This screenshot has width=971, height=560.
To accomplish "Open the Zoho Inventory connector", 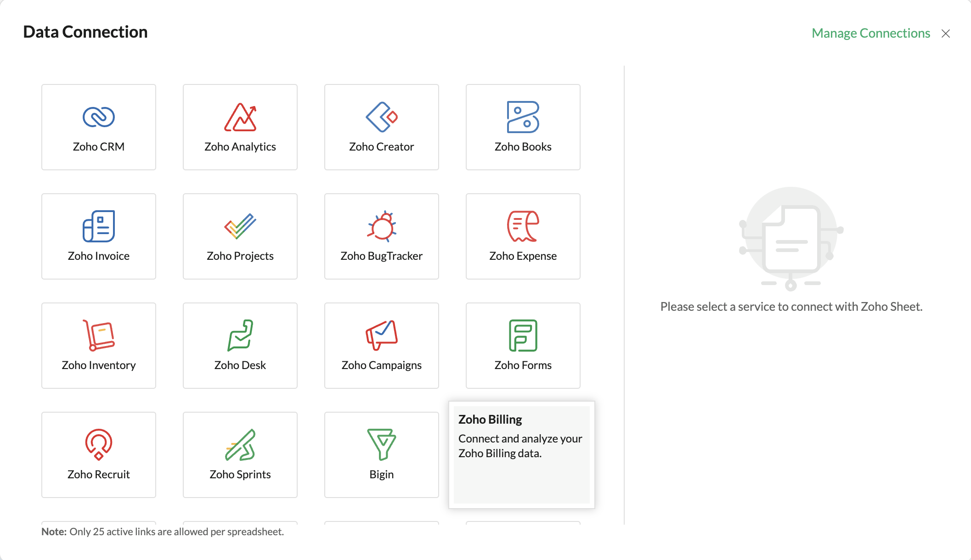I will click(x=98, y=345).
